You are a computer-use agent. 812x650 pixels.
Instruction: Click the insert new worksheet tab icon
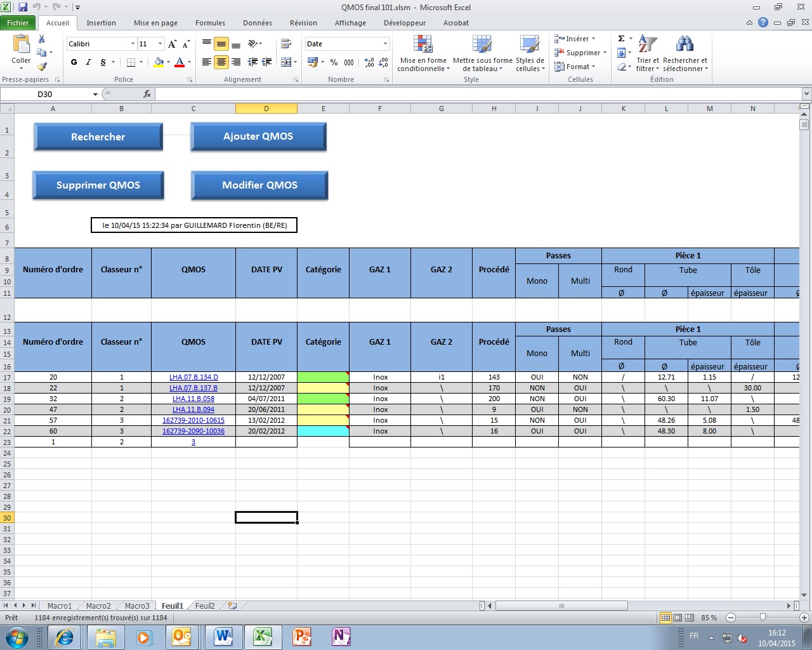(232, 606)
